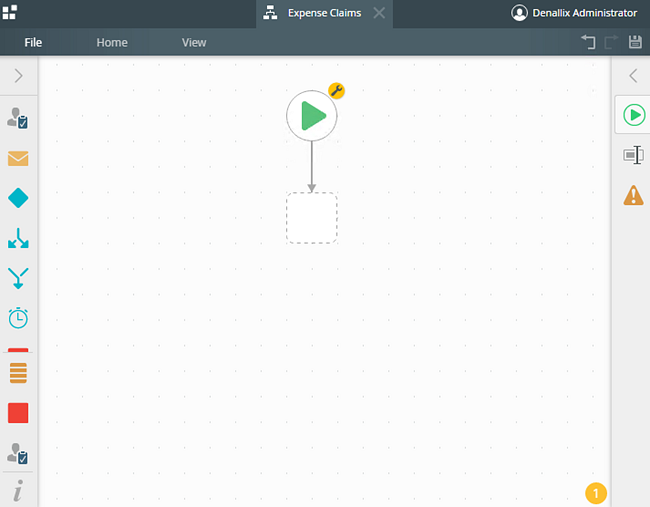This screenshot has width=650, height=507.
Task: Expand the left toolbox panel
Action: pyautogui.click(x=18, y=76)
